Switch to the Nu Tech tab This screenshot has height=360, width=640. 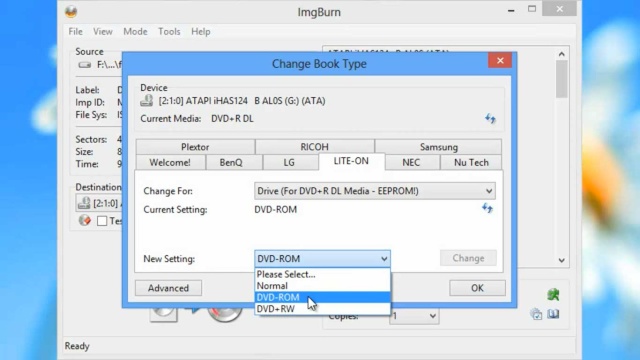point(471,162)
